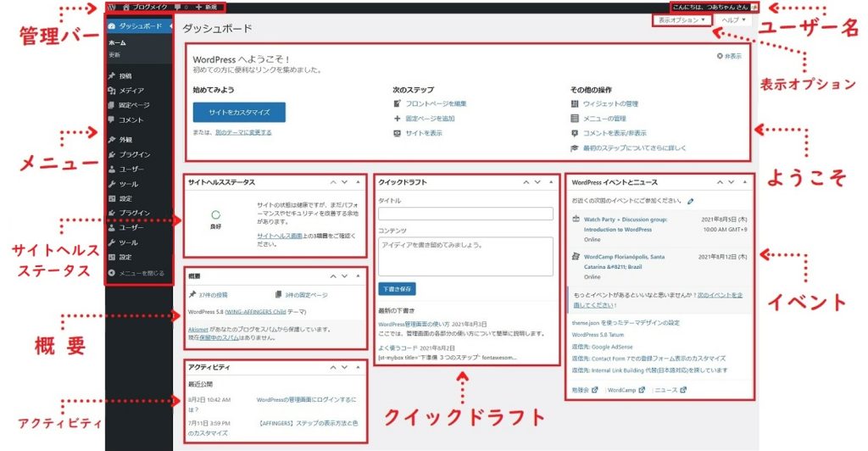Open the WordCamp Florianópolis event link
Image resolution: width=868 pixels, height=451 pixels.
[624, 262]
